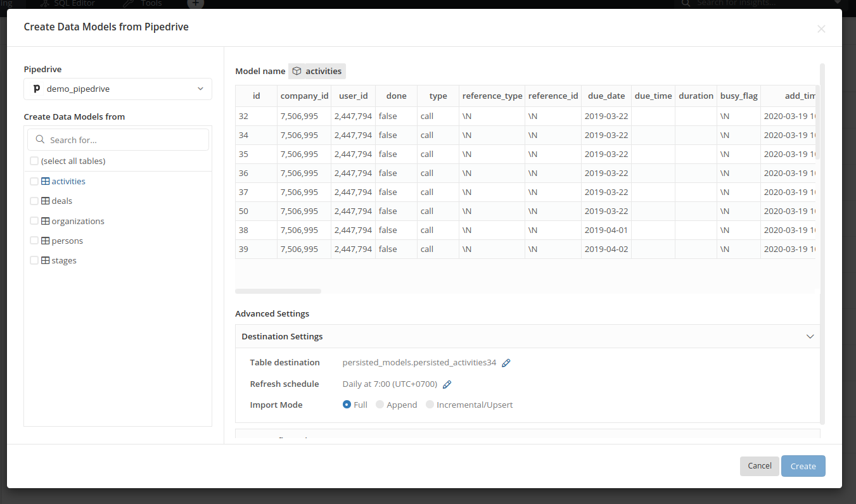Check the activities table checkbox
Screen dimensions: 856x504
(34, 181)
